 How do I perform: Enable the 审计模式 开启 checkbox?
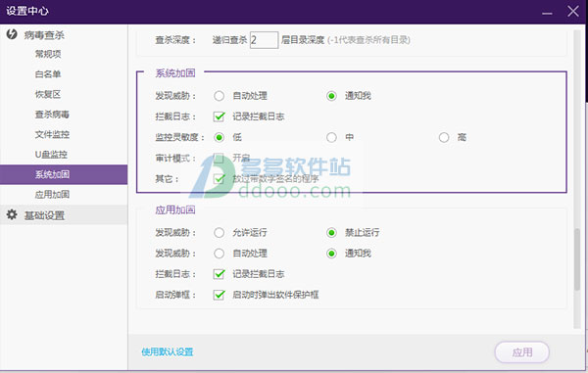pos(219,158)
